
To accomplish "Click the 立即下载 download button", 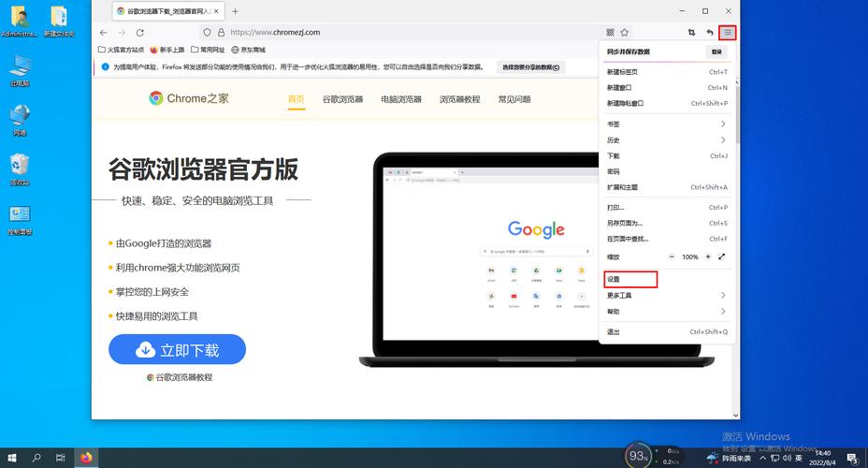I will tap(177, 349).
